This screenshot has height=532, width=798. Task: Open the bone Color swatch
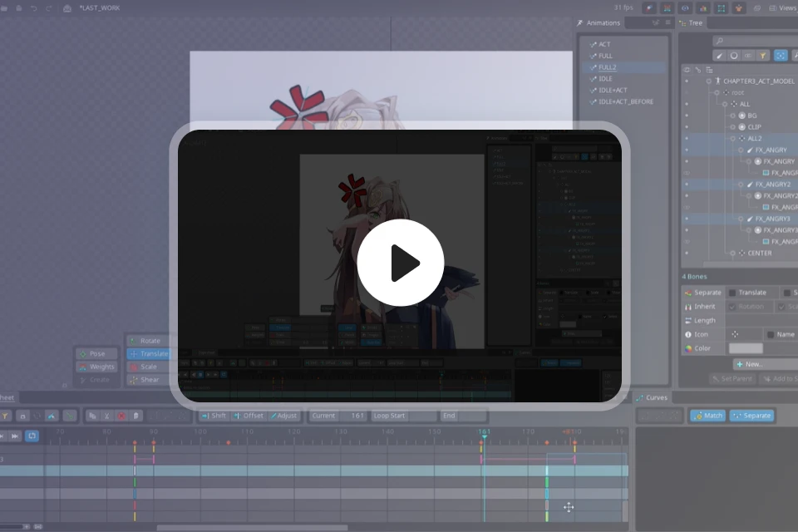[x=746, y=348]
